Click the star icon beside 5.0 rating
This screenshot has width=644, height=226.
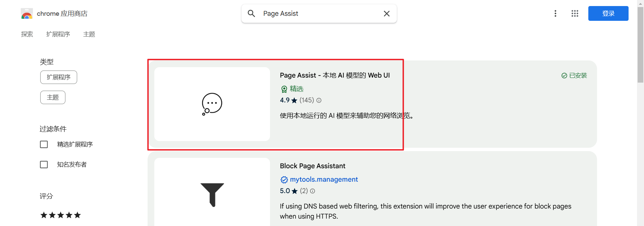294,191
